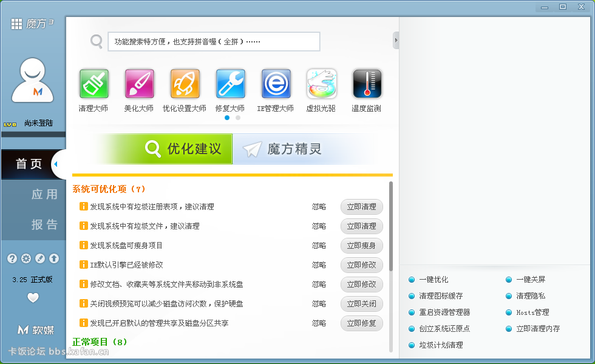Click the user avatar icon

coord(33,80)
